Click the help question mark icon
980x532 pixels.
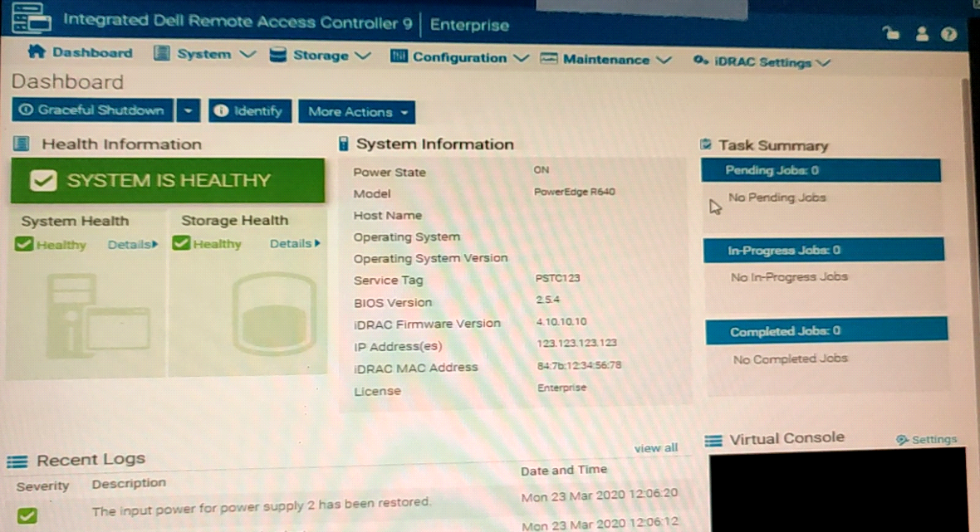click(949, 34)
